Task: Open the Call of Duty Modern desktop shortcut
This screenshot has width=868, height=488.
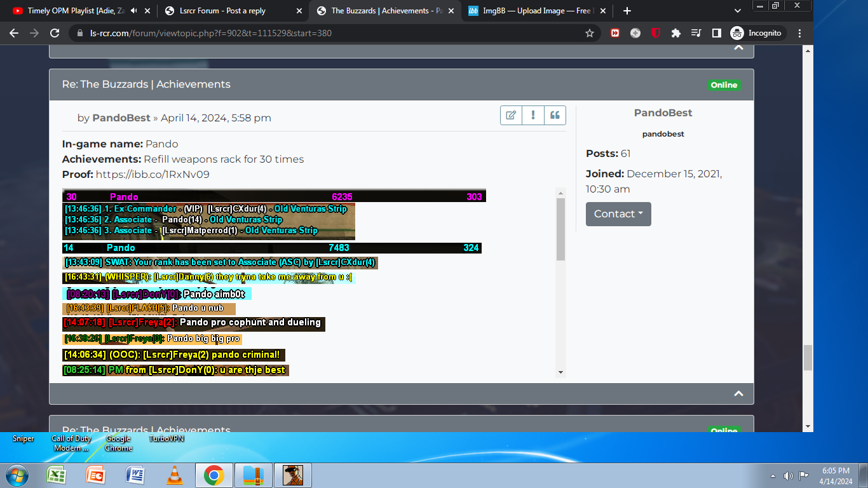Action: [71, 443]
